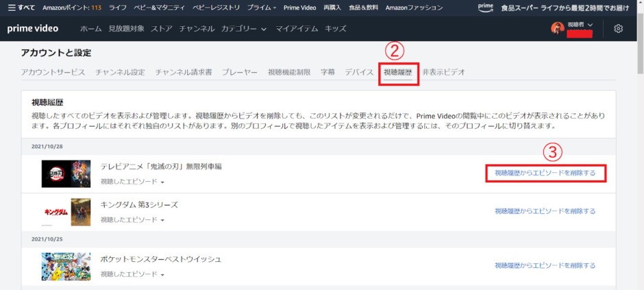The height and width of the screenshot is (290, 644).
Task: Switch to チャンネル請求書 tab
Action: 183,72
